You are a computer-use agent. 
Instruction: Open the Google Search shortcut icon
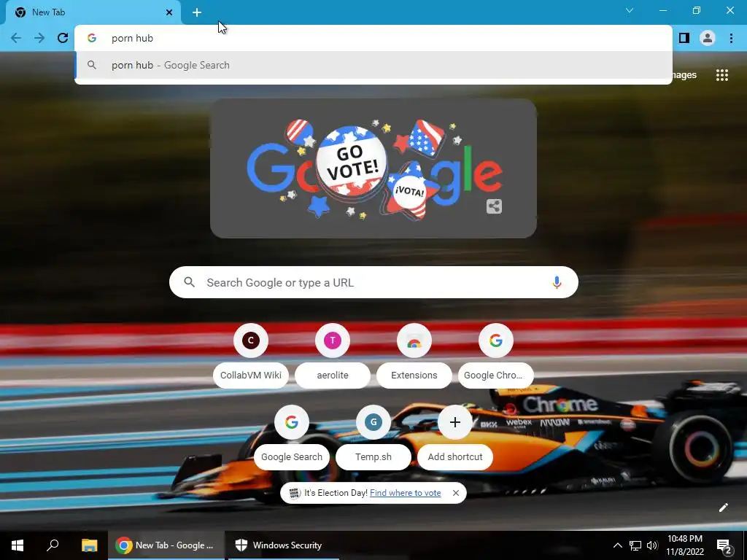coord(292,422)
